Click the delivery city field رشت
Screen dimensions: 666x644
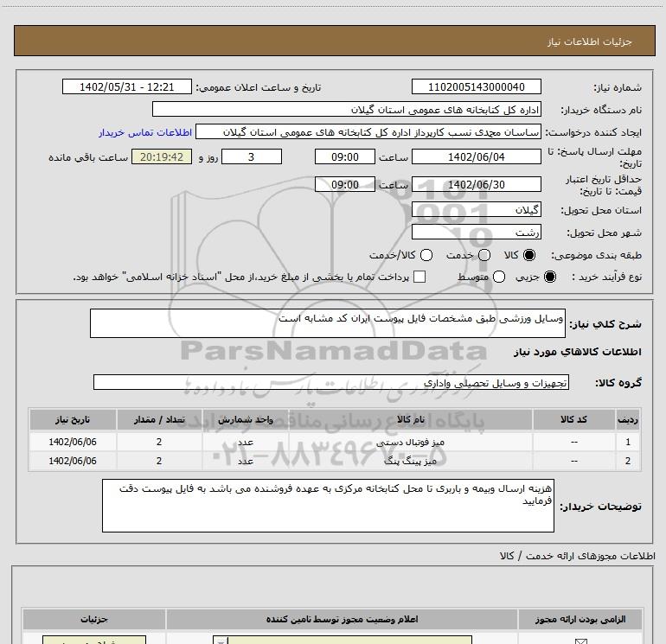point(476,233)
